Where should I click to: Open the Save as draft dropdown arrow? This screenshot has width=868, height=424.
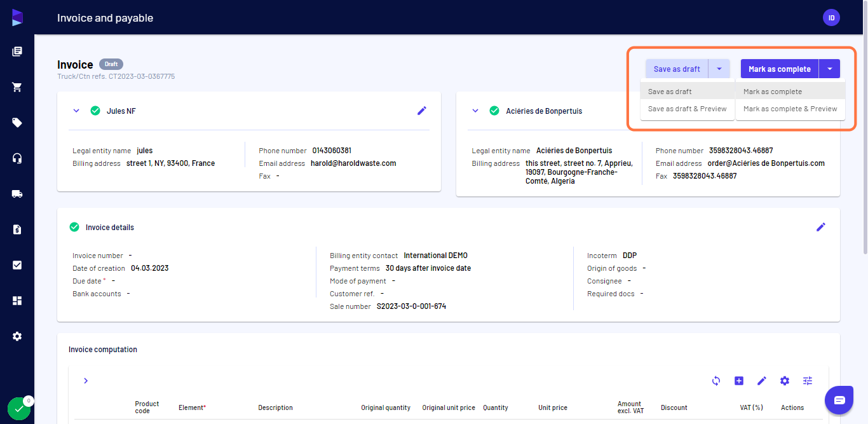tap(719, 69)
